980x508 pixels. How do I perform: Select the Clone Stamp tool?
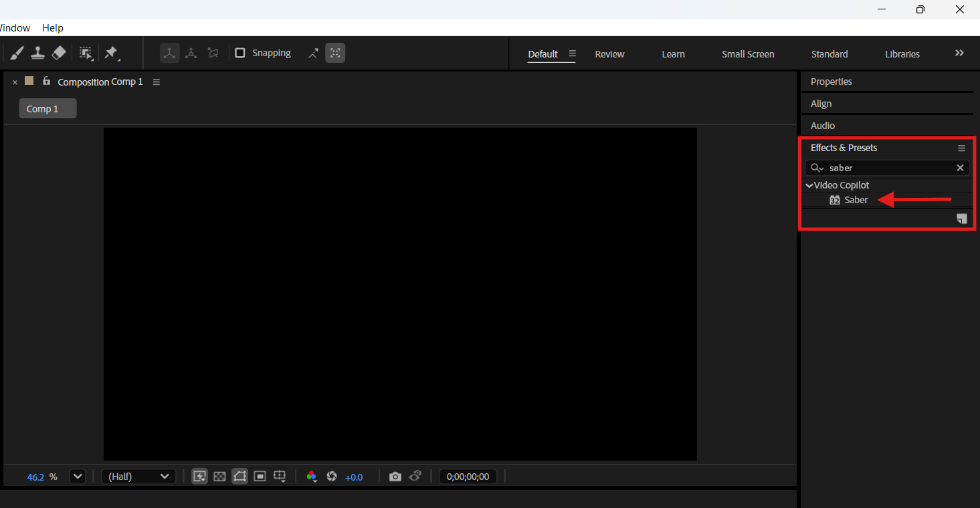point(38,53)
